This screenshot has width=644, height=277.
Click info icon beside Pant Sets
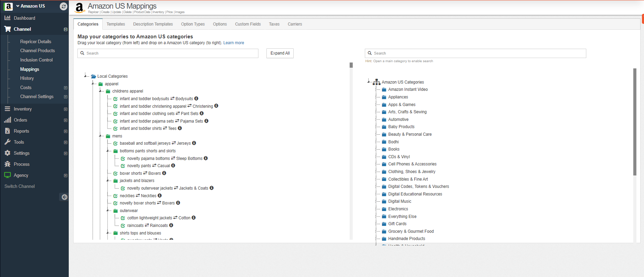(x=202, y=113)
